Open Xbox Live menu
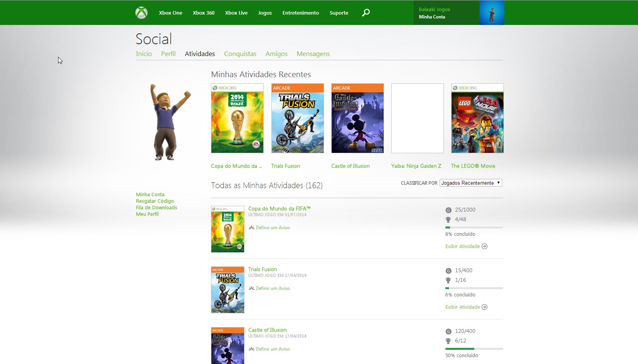This screenshot has width=638, height=364. [x=236, y=13]
